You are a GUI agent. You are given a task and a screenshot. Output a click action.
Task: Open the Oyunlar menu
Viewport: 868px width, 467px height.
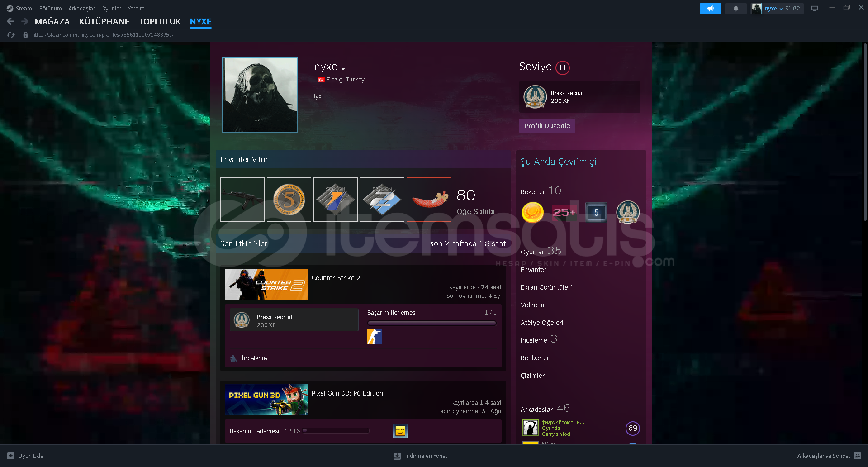tap(111, 8)
